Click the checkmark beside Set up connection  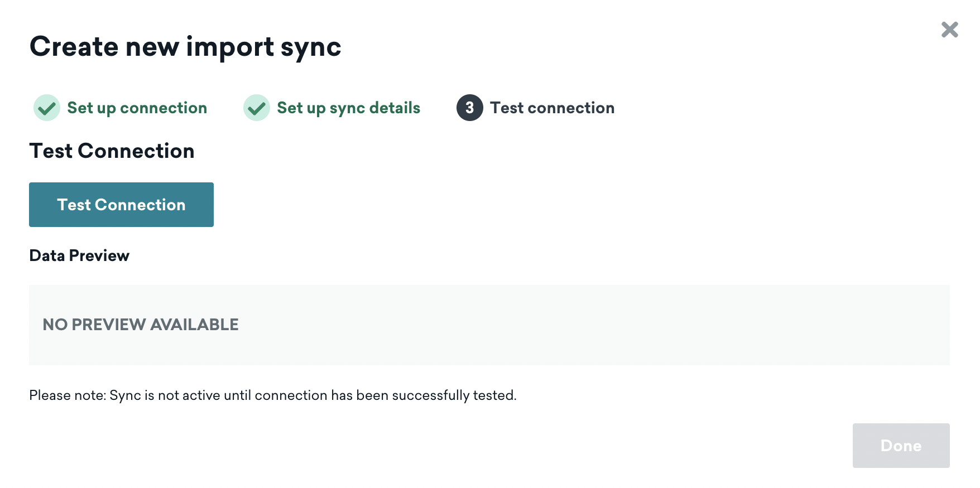point(47,108)
